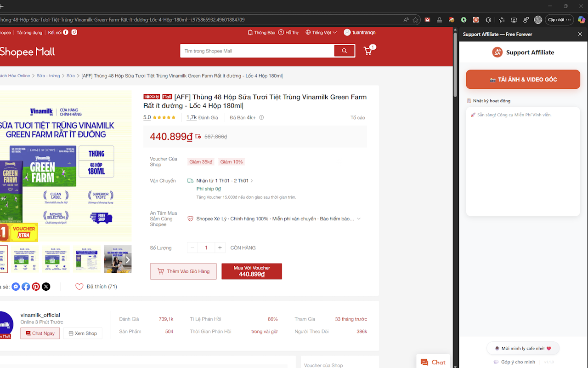This screenshot has height=368, width=588.
Task: Go to the Sữa breadcrumb category
Action: [70, 76]
